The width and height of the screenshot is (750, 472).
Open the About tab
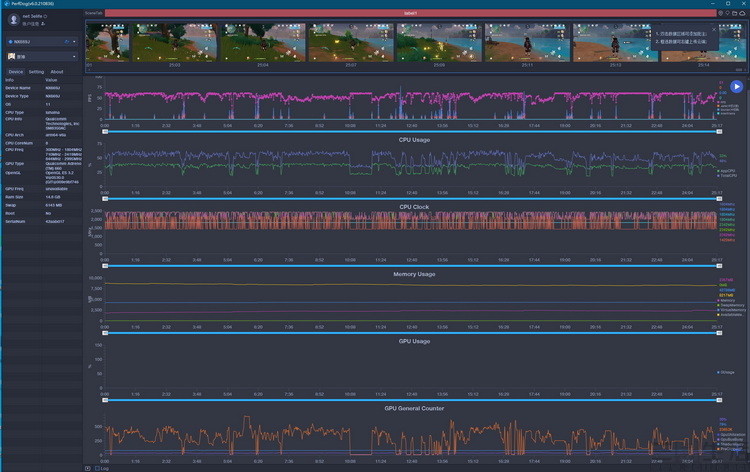point(56,72)
